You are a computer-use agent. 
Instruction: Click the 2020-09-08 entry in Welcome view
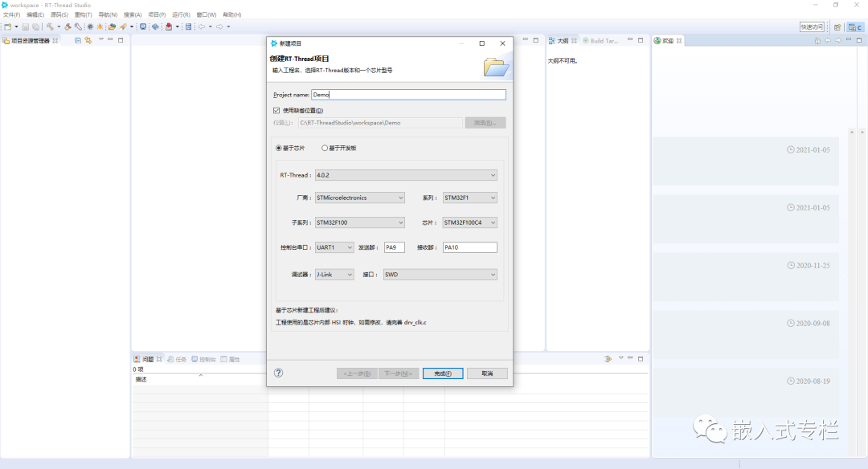click(746, 335)
